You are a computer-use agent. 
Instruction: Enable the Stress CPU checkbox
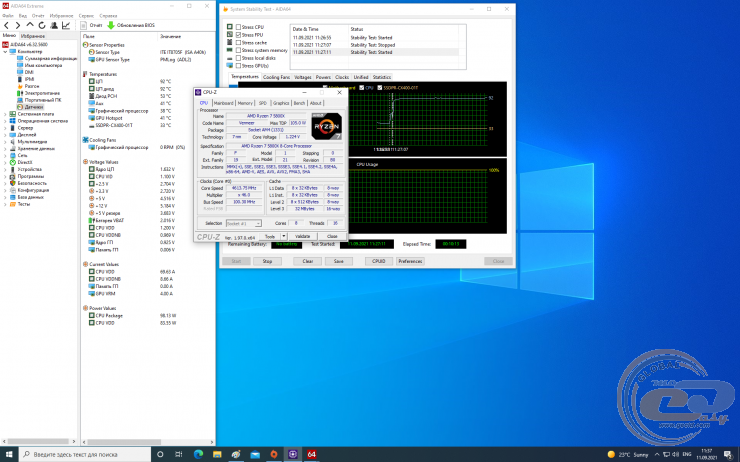click(238, 27)
